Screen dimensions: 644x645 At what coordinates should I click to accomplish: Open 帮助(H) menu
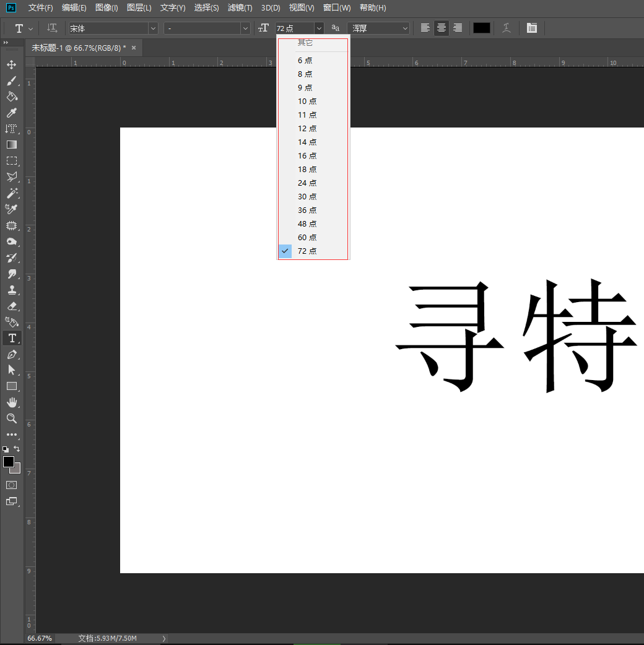tap(373, 8)
